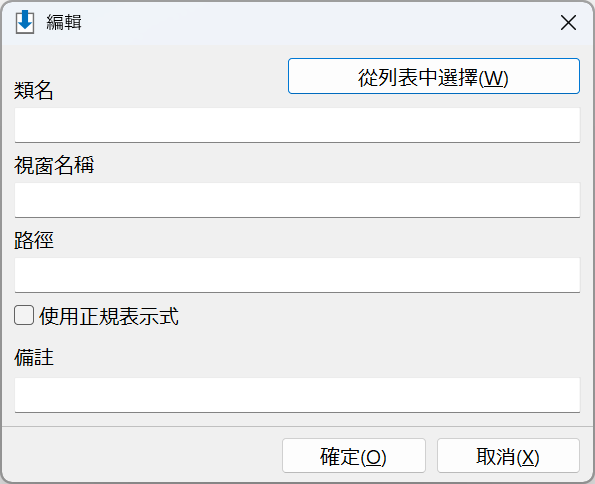
Task: Focus the 備註 text box
Action: (297, 395)
